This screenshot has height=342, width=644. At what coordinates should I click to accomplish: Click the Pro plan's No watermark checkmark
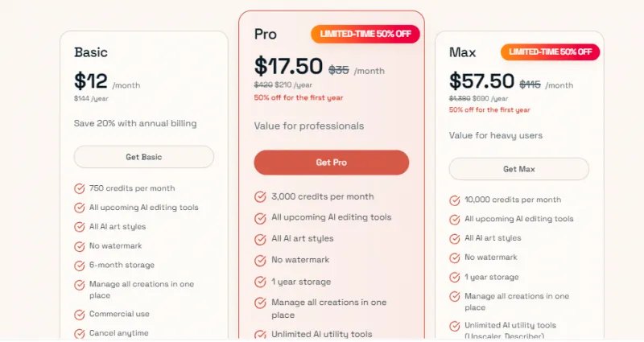260,261
